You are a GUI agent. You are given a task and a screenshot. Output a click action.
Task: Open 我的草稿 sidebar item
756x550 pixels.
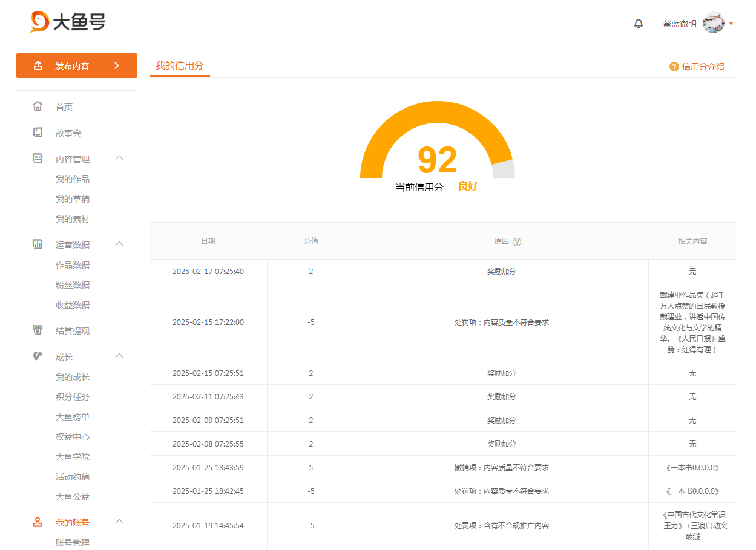point(73,199)
